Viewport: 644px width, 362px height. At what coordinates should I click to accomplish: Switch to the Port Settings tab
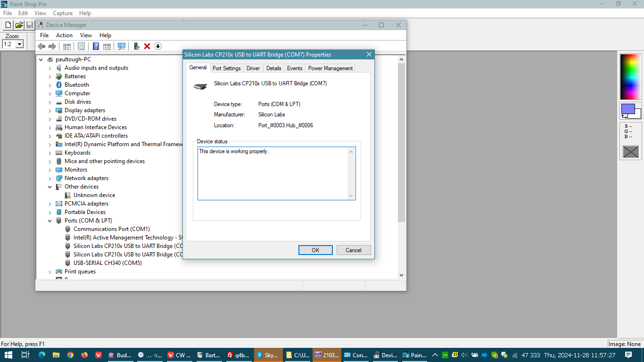[x=227, y=68]
